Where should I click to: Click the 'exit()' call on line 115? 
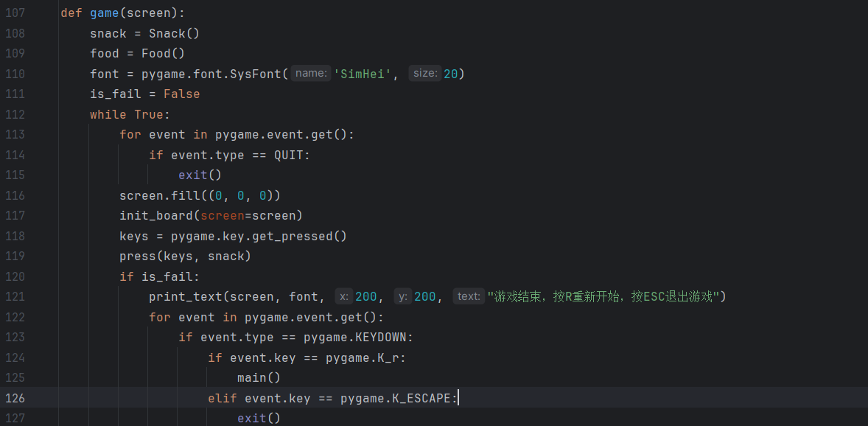[200, 175]
